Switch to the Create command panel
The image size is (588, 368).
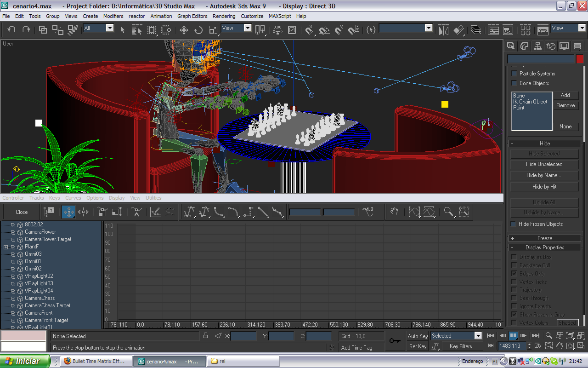tap(510, 46)
